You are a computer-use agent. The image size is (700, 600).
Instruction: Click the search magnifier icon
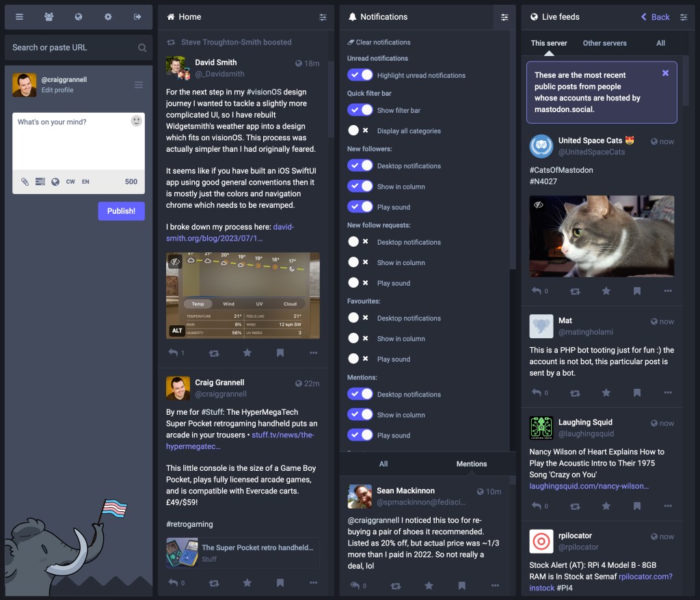point(142,48)
